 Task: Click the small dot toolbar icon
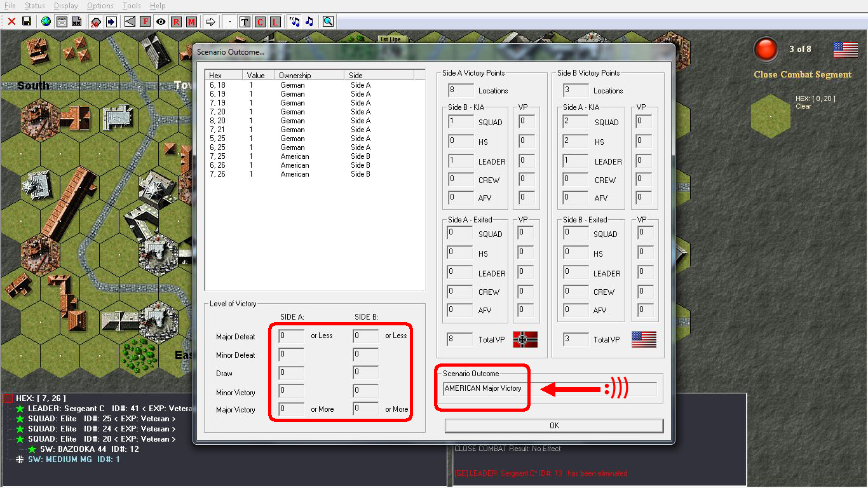(x=229, y=22)
